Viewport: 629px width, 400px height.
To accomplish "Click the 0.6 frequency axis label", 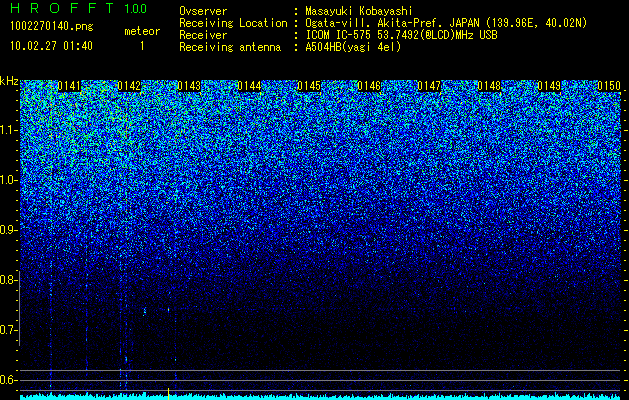I will tap(8, 380).
